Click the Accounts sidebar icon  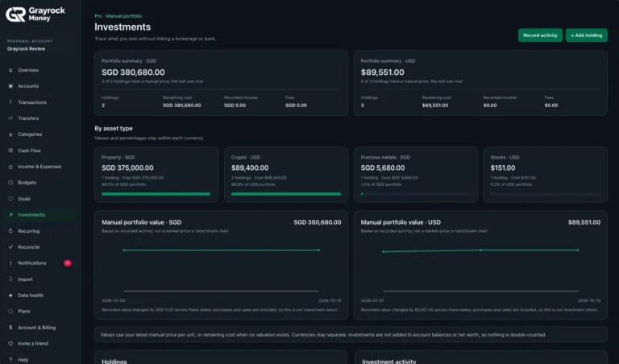click(x=10, y=86)
